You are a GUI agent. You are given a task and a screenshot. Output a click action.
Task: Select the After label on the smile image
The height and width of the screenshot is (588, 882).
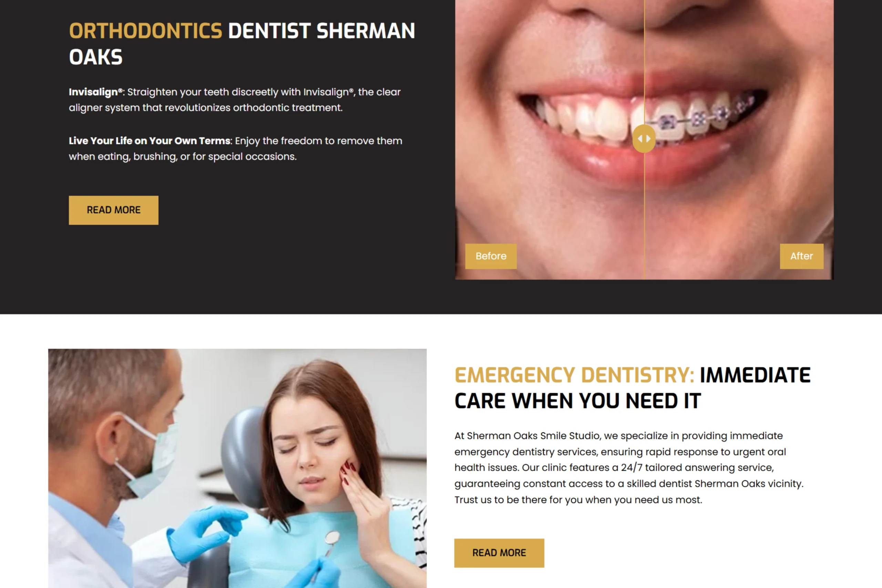pos(802,256)
